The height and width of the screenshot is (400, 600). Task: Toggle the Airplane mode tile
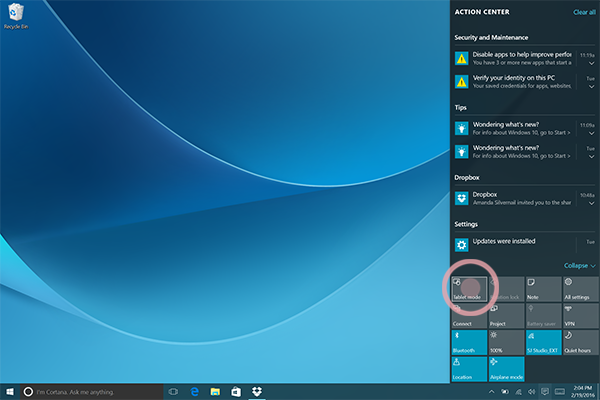506,369
